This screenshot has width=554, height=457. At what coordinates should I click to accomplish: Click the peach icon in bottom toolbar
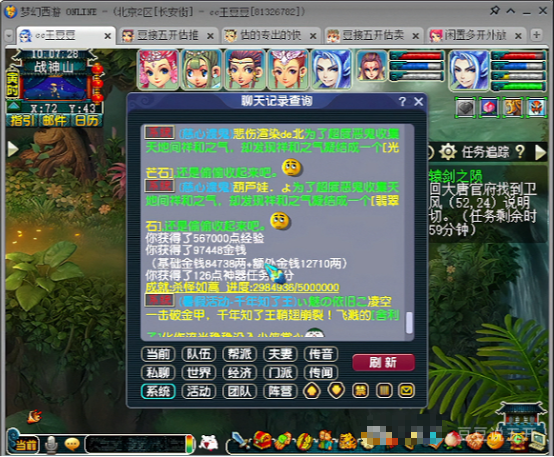click(454, 441)
